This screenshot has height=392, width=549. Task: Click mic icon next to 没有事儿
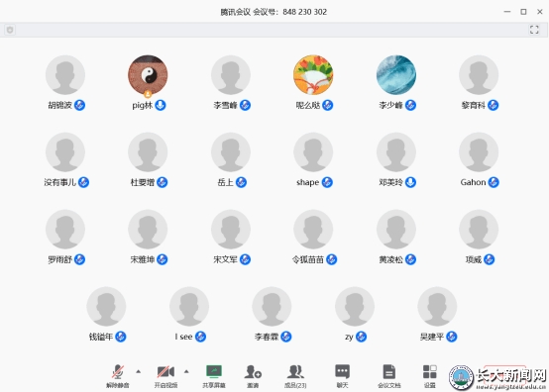point(83,182)
